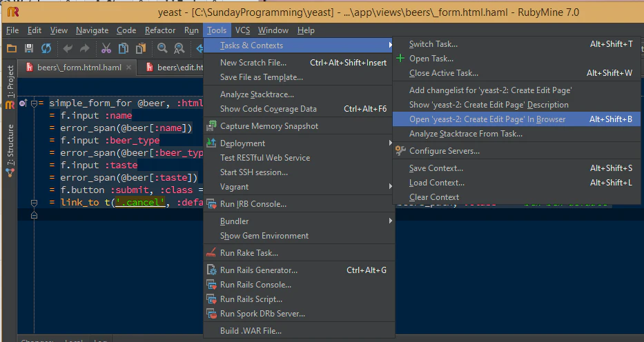Click the Configure Servers wrench icon

[400, 151]
